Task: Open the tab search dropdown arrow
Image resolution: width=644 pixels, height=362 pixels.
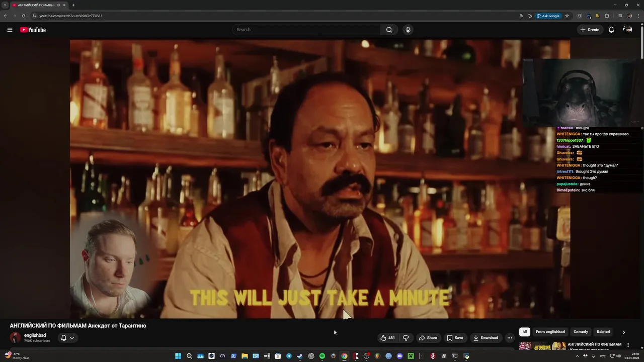Action: pos(5,5)
